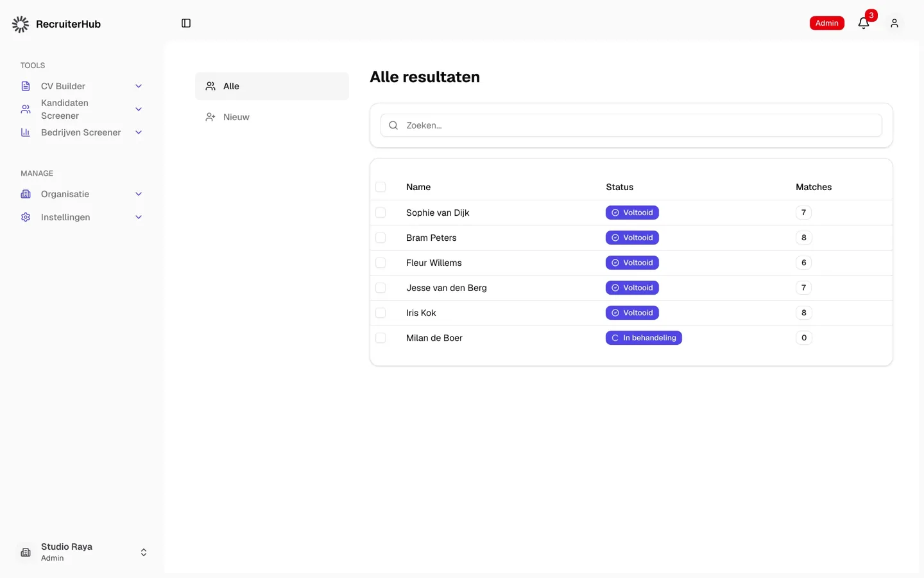Click the Instellingen gear icon
924x578 pixels.
coord(26,217)
